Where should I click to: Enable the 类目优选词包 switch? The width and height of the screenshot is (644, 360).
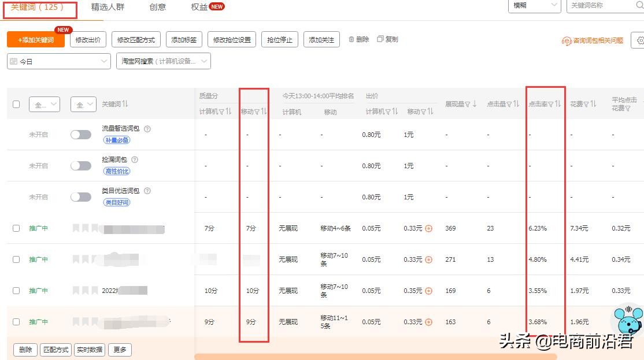point(80,197)
